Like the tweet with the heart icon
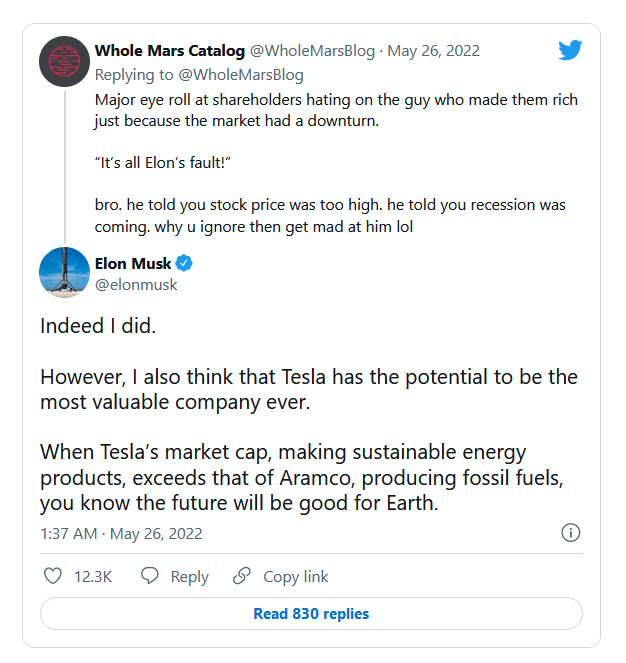 pyautogui.click(x=53, y=576)
